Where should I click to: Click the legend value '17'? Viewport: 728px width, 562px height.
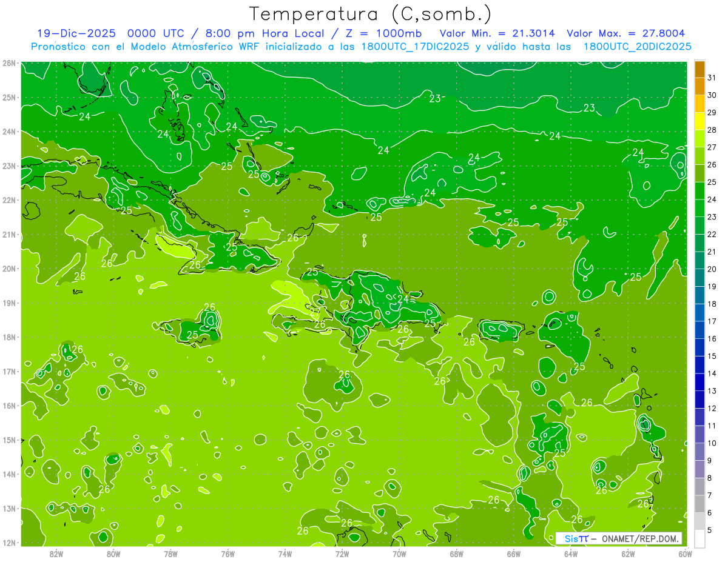[x=712, y=321]
